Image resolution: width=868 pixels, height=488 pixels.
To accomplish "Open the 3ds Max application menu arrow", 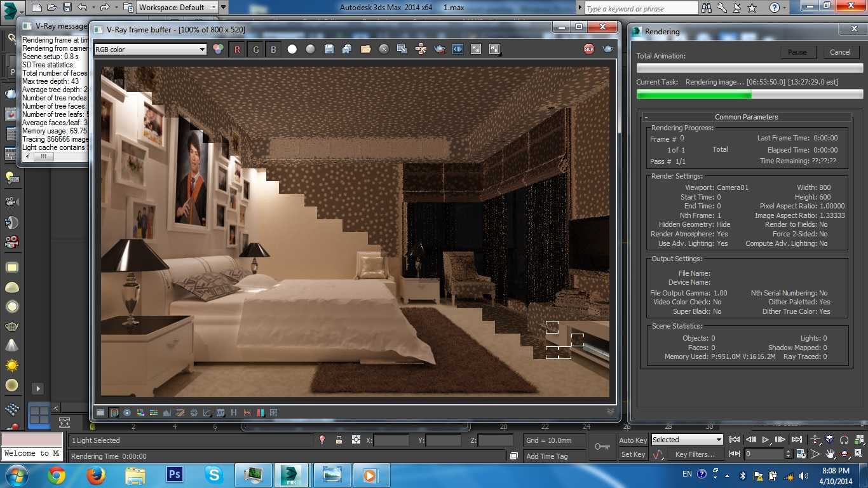I will [x=22, y=11].
